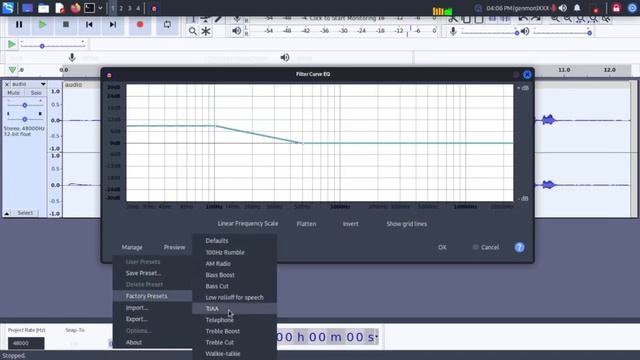640x360 pixels.
Task: Open the file manager from top panel
Action: pos(43,8)
